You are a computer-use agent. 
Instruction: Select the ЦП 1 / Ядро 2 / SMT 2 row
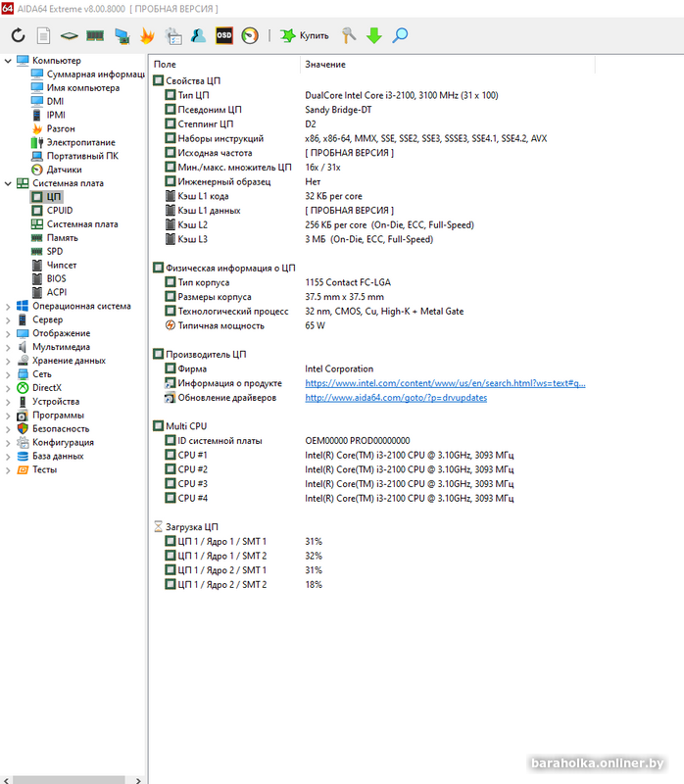243,585
